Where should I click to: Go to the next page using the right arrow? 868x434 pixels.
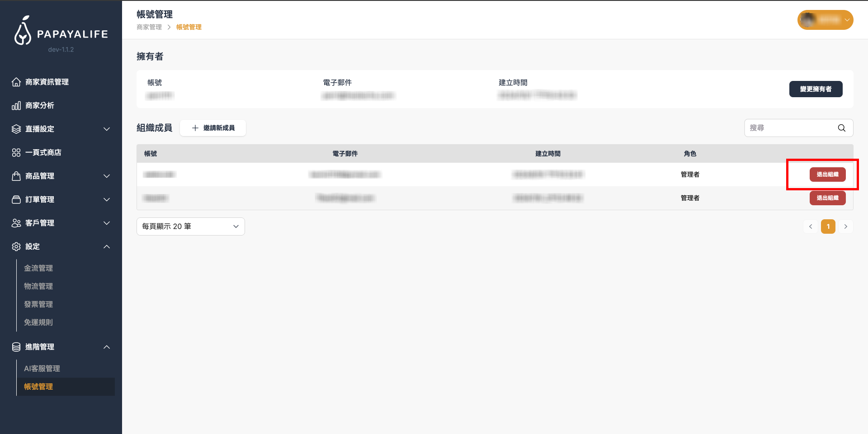(845, 226)
